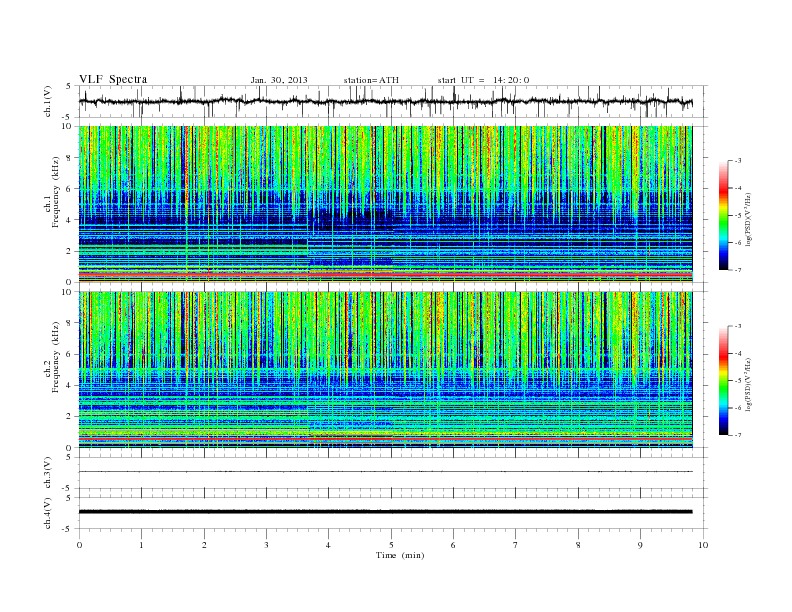Click the "ch.1(V)" waveform axis label

pos(48,101)
